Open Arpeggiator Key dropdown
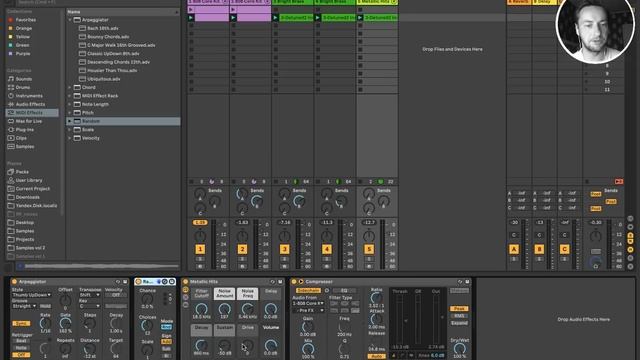This screenshot has width=640, height=360. (x=90, y=306)
